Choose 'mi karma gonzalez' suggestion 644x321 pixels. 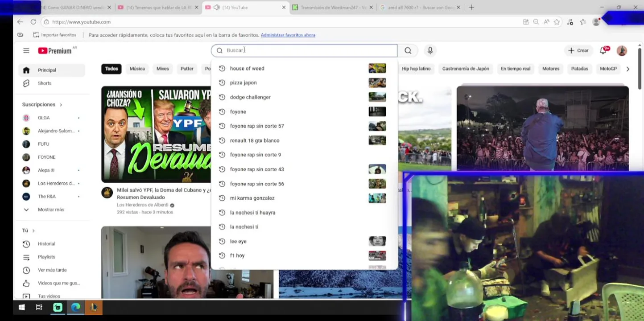click(304, 198)
